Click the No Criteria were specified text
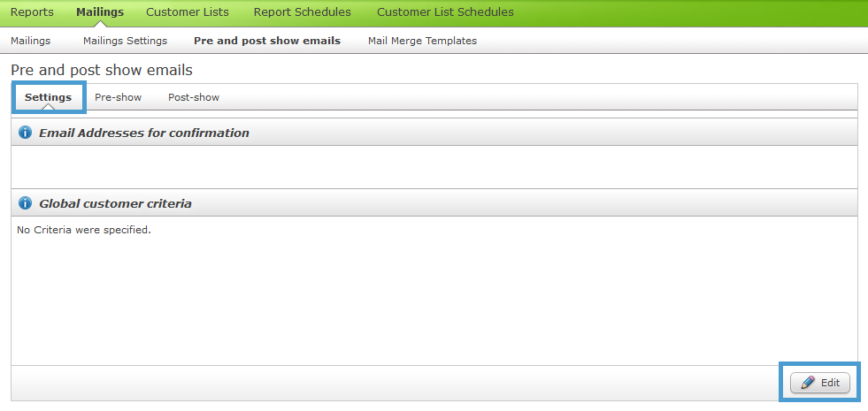The height and width of the screenshot is (411, 868). pyautogui.click(x=83, y=230)
